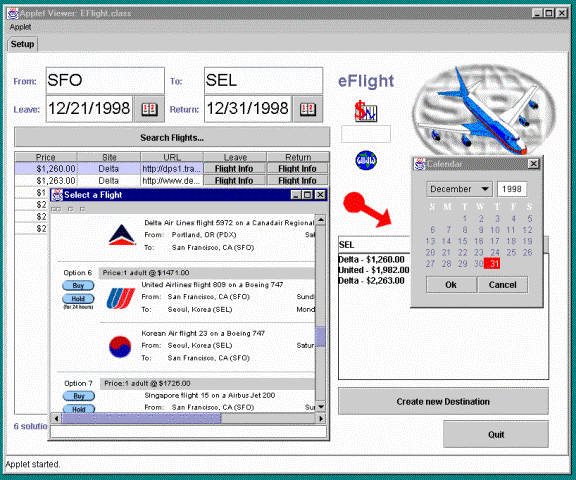This screenshot has width=576, height=480.
Task: Select the $1,263.00 price cell
Action: 46,181
